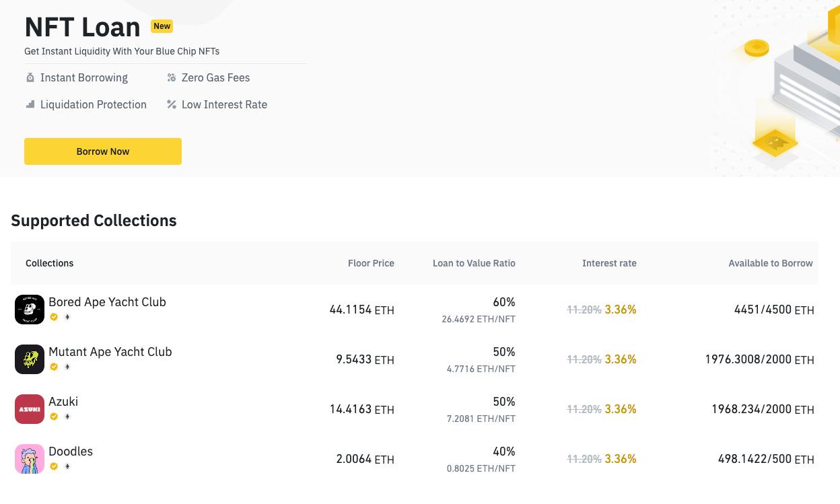Open the Bored Ape Yacht Club collection
Image resolution: width=840 pixels, height=504 pixels.
(107, 302)
